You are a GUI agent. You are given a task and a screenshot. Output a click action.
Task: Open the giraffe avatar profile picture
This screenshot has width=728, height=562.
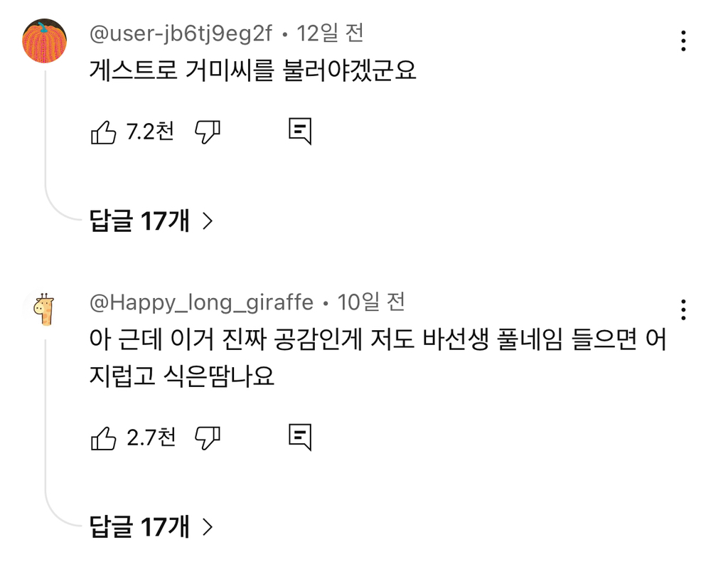tap(45, 309)
